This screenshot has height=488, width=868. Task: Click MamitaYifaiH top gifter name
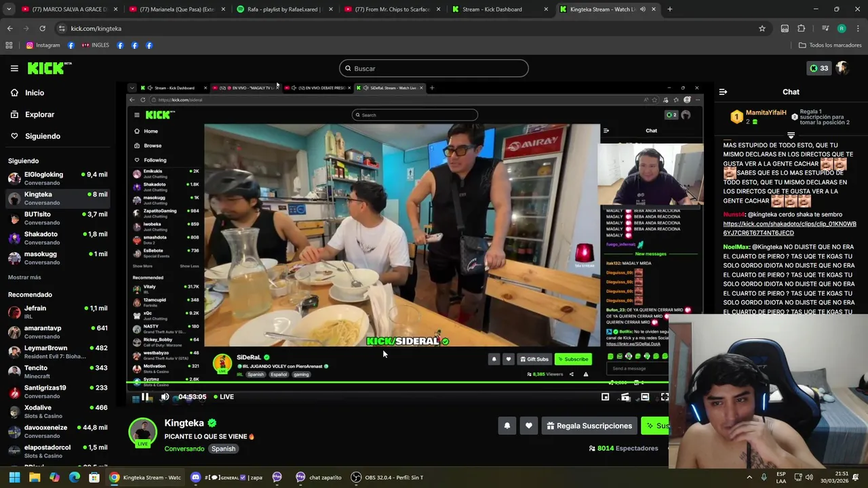(766, 113)
